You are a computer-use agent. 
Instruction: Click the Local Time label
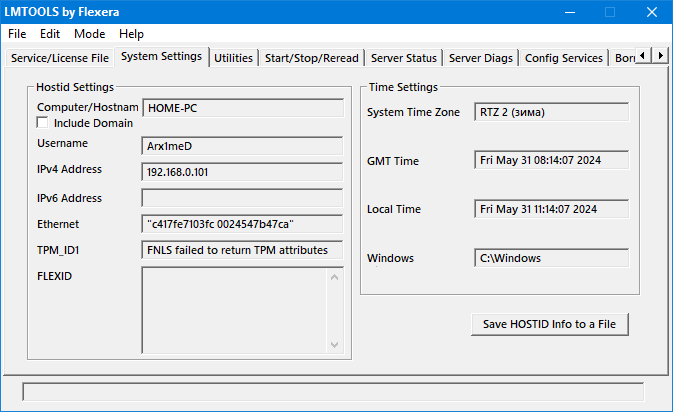[394, 209]
